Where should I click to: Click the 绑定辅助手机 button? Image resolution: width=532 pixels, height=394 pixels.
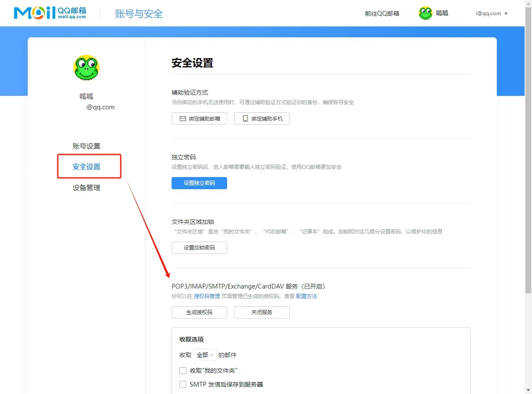(x=262, y=118)
